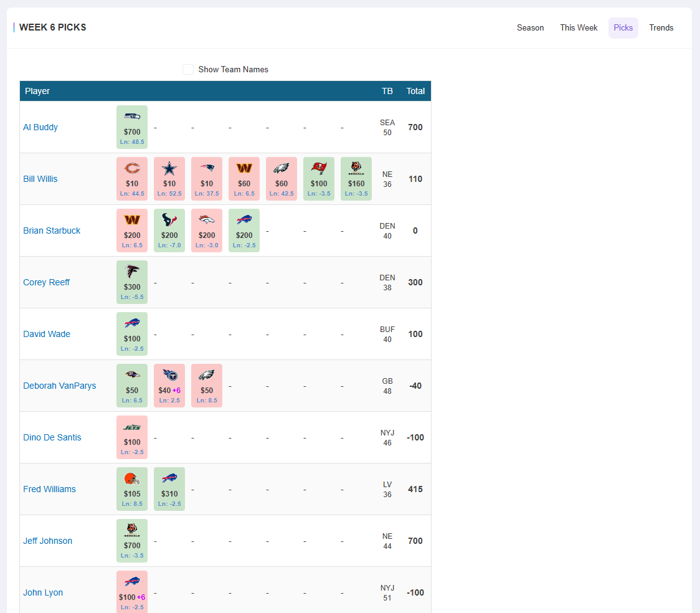This screenshot has width=700, height=613.
Task: Open Corey Reeff's Falcons $300 pick
Action: [x=131, y=282]
